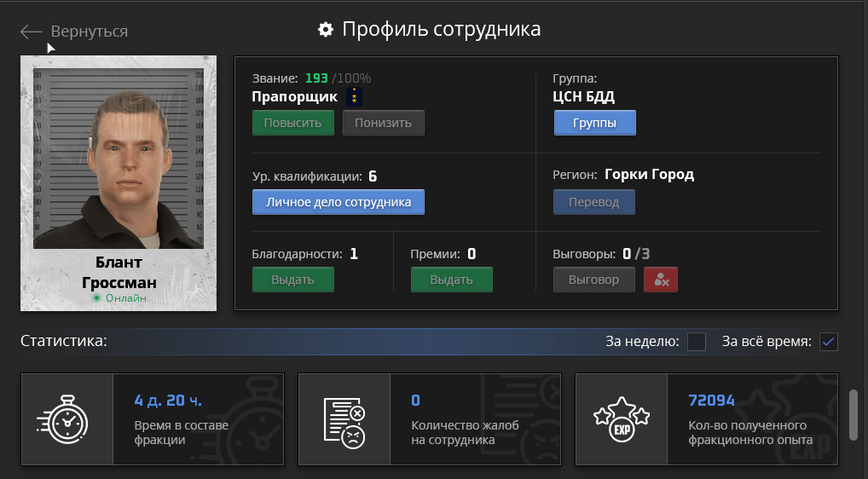Click the Выговоры count 0/3

pyautogui.click(x=635, y=254)
